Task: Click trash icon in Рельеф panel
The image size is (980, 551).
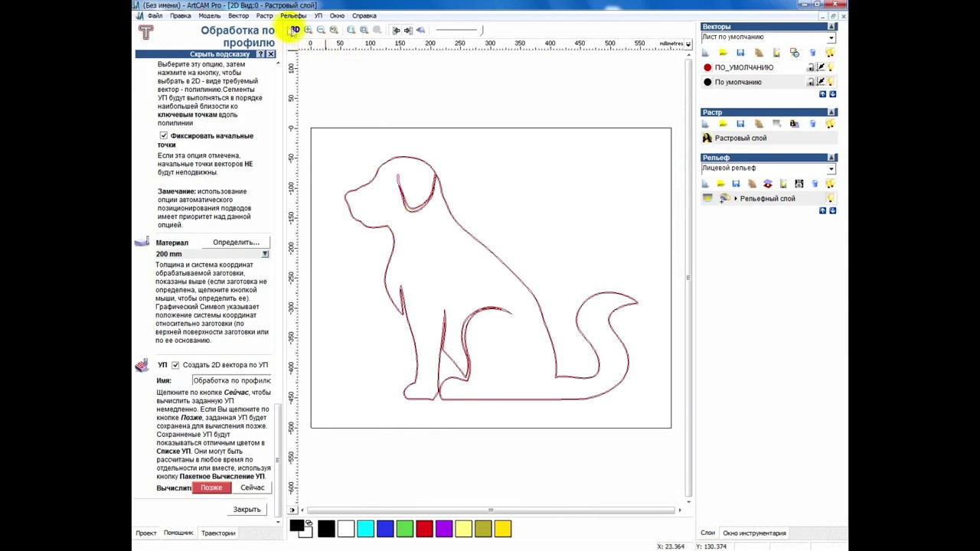Action: [x=815, y=184]
